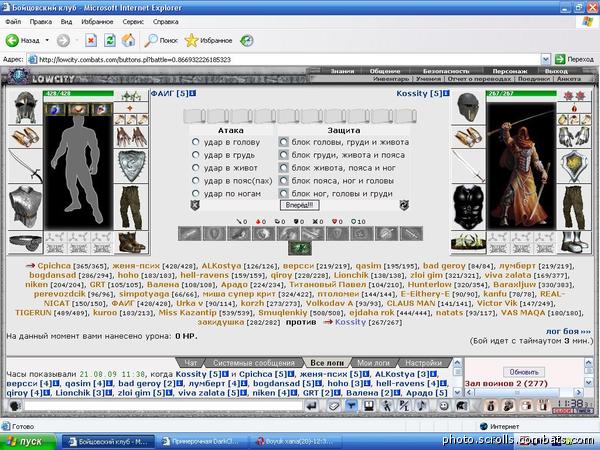Click the first grey combat skill icon
Viewport: 600px width, 450px height.
pos(189,233)
